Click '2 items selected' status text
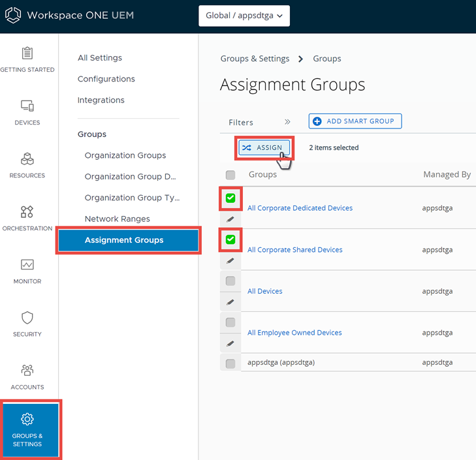The image size is (476, 460). click(x=334, y=147)
